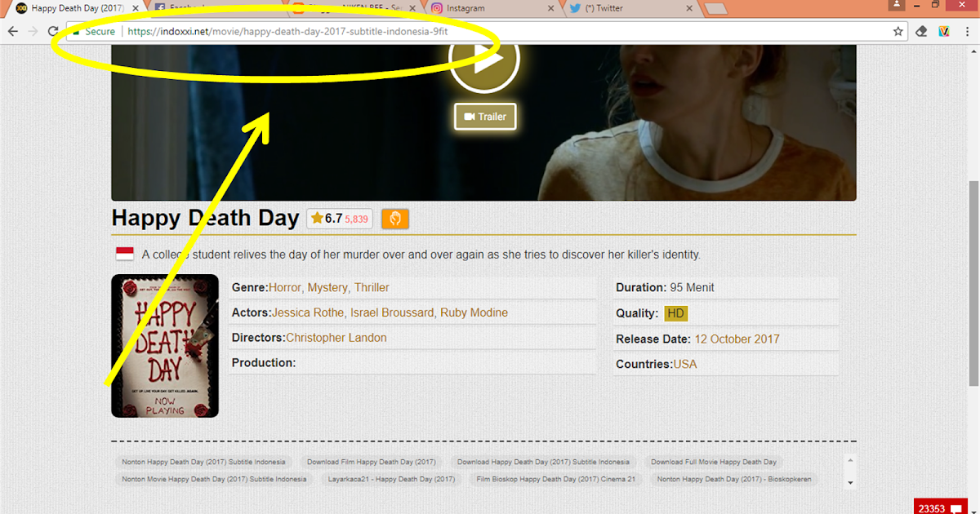Open the red 23353 chat counter widget
980x514 pixels.
(x=941, y=507)
